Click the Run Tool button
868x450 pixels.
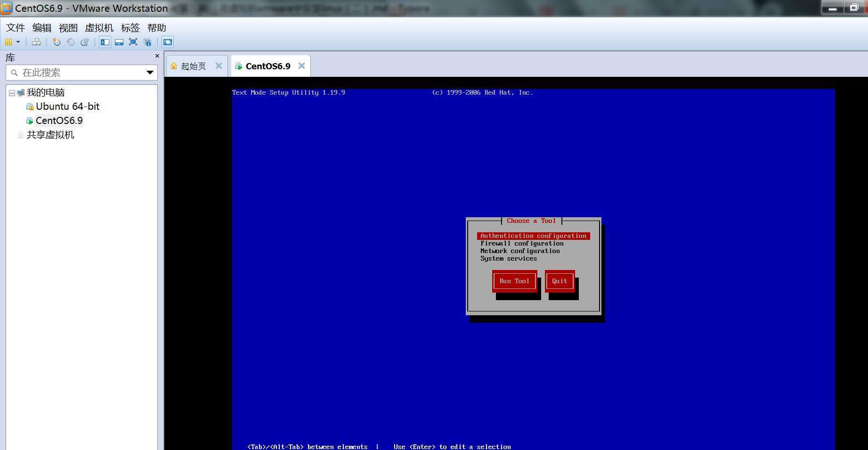[x=514, y=281]
